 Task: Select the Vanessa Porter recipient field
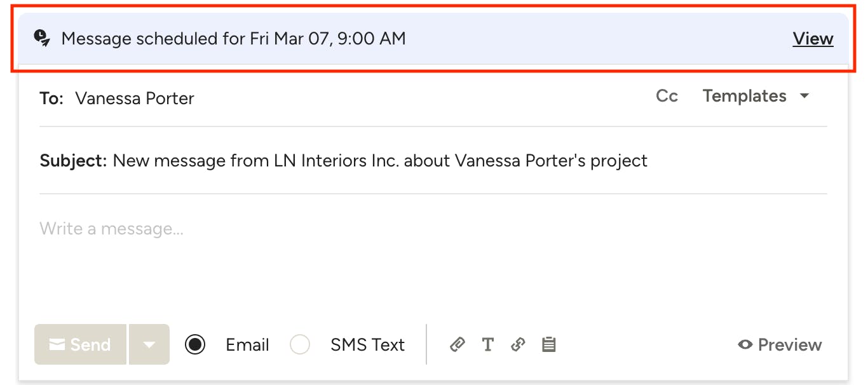coord(134,98)
